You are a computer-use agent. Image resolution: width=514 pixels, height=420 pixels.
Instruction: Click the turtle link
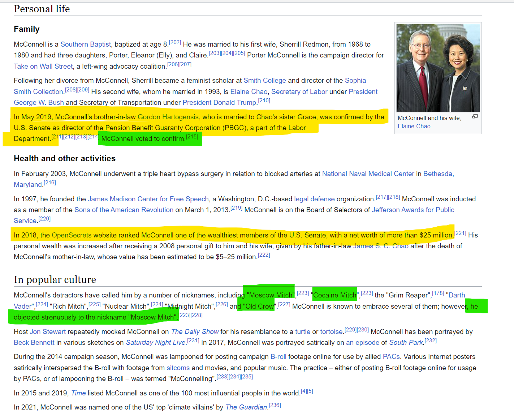point(303,331)
